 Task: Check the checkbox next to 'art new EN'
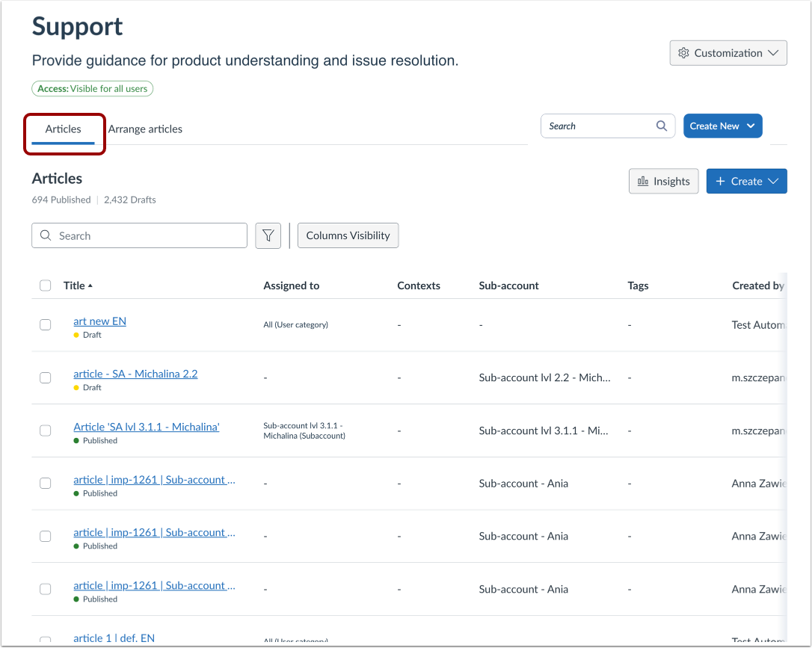(x=45, y=324)
